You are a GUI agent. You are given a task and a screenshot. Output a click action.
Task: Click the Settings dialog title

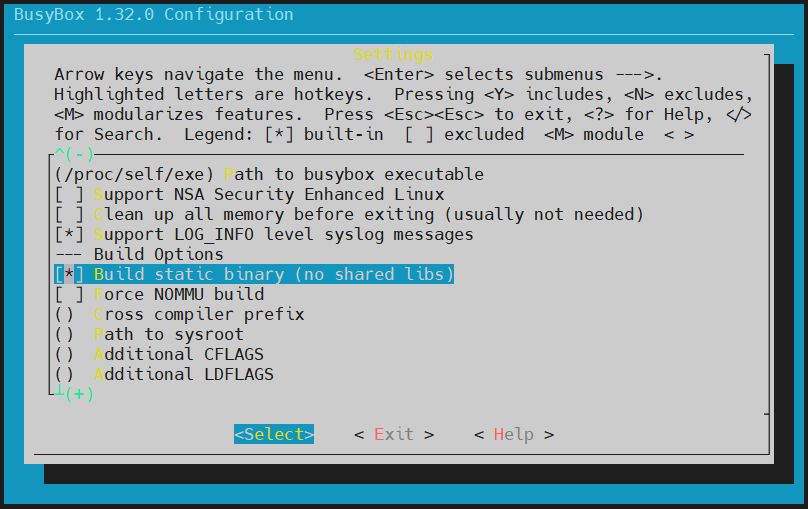[x=393, y=54]
